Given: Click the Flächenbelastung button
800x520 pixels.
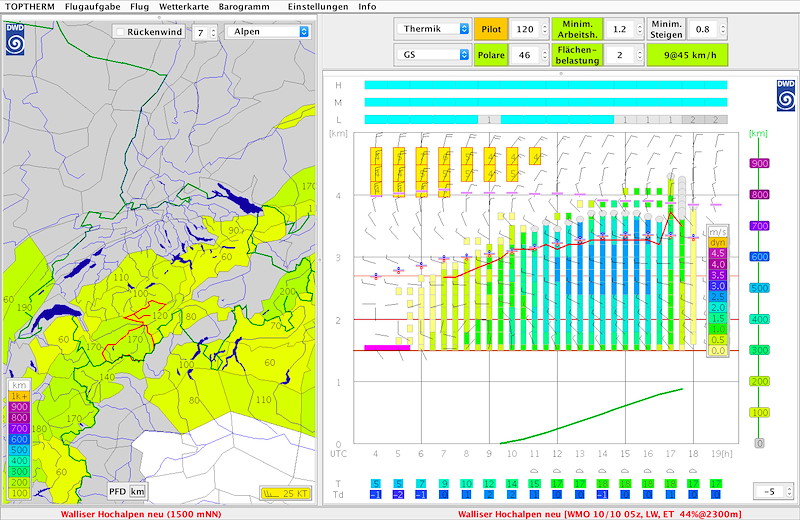Looking at the screenshot, I should click(x=577, y=55).
